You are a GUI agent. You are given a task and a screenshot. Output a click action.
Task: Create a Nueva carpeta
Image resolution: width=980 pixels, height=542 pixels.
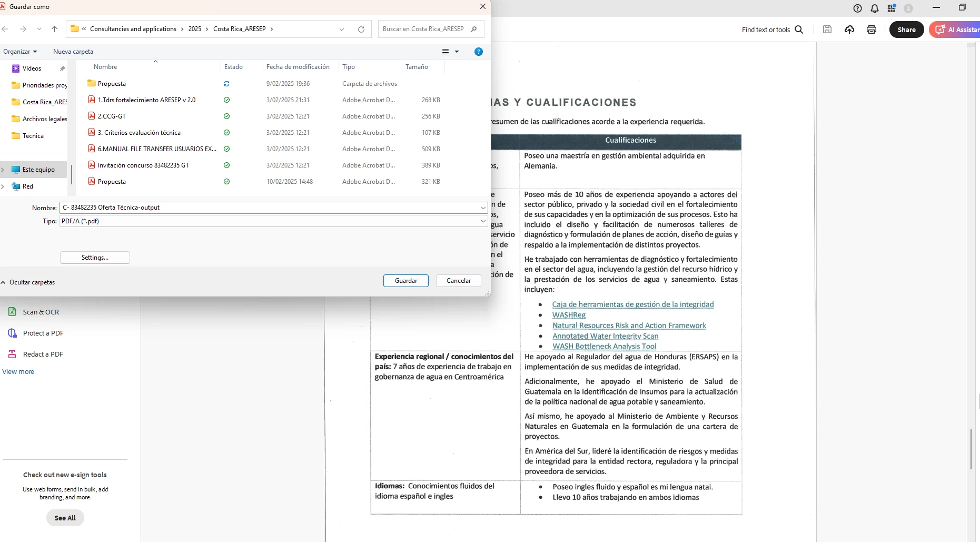coord(73,52)
